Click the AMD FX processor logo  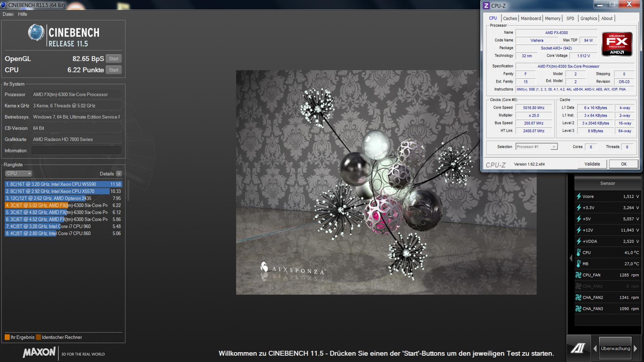[x=617, y=44]
